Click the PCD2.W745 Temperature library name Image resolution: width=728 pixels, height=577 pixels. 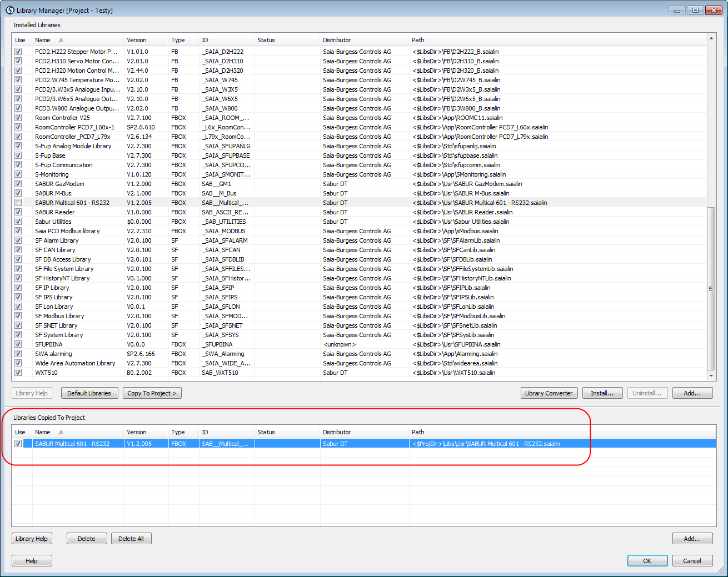click(x=77, y=80)
